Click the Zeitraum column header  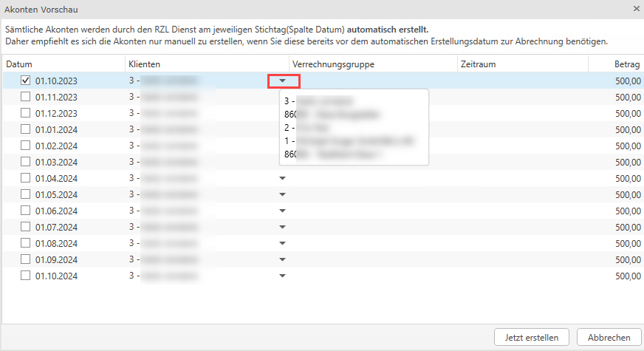click(478, 64)
